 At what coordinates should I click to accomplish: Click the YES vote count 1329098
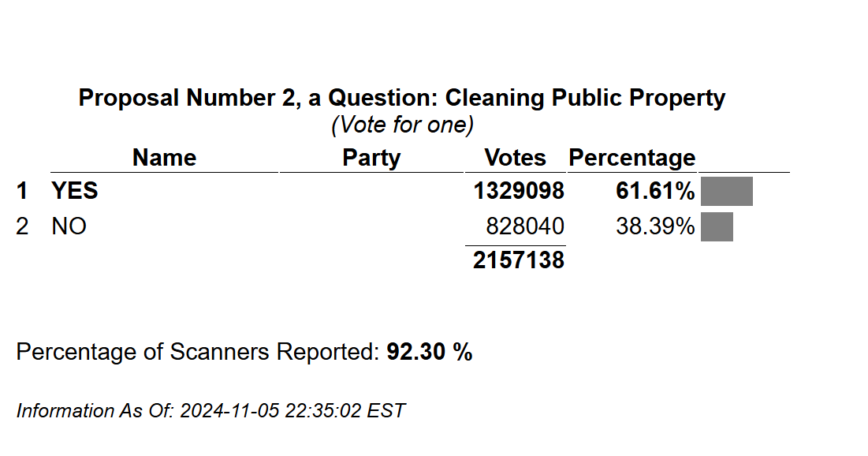click(519, 191)
